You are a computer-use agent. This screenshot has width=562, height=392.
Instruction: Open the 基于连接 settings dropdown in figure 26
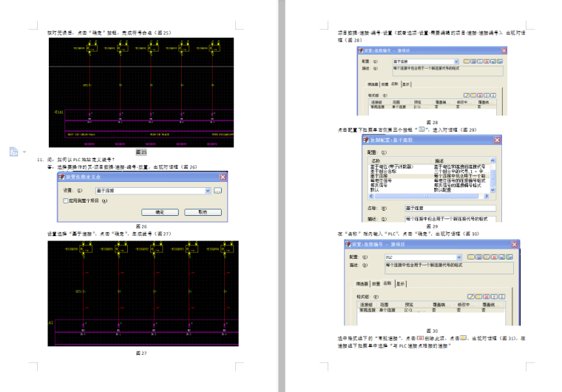208,191
